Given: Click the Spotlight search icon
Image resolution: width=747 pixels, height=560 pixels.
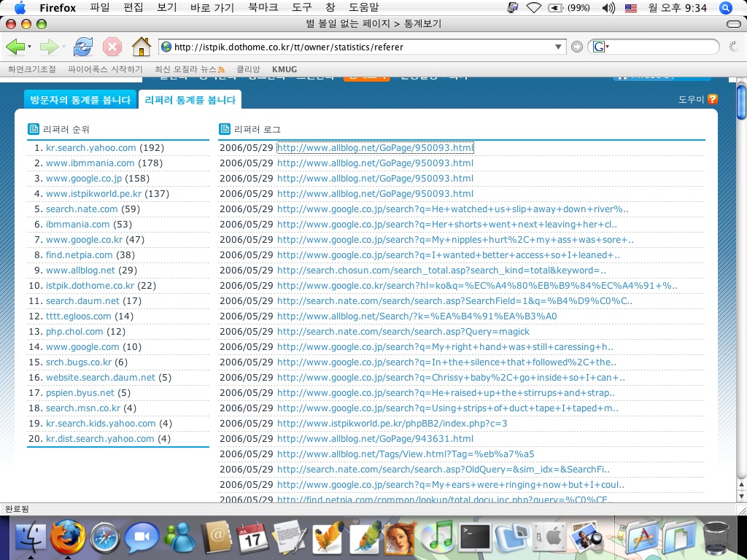Looking at the screenshot, I should pos(725,8).
